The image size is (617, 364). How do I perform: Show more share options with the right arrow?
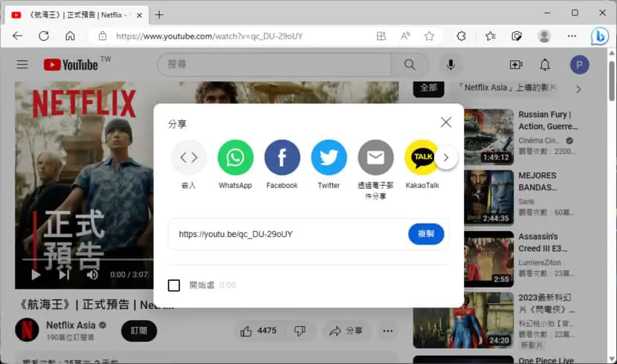(446, 157)
